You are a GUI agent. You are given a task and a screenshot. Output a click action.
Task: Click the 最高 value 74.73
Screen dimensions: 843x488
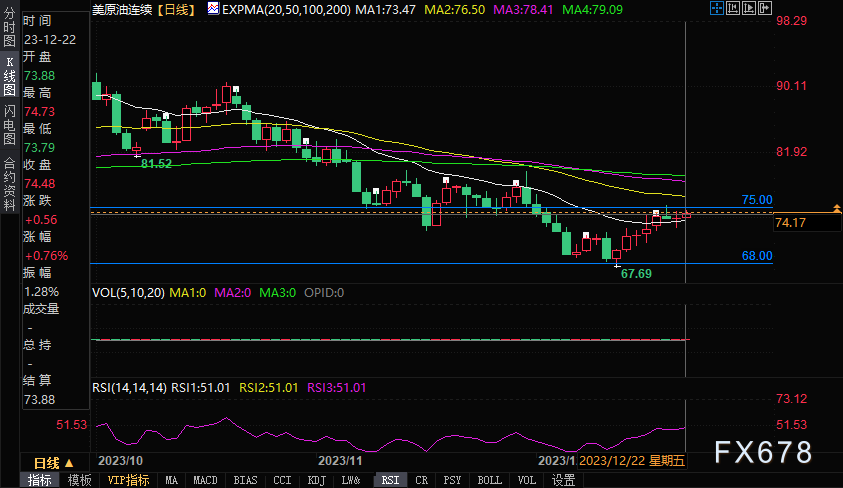coord(39,111)
